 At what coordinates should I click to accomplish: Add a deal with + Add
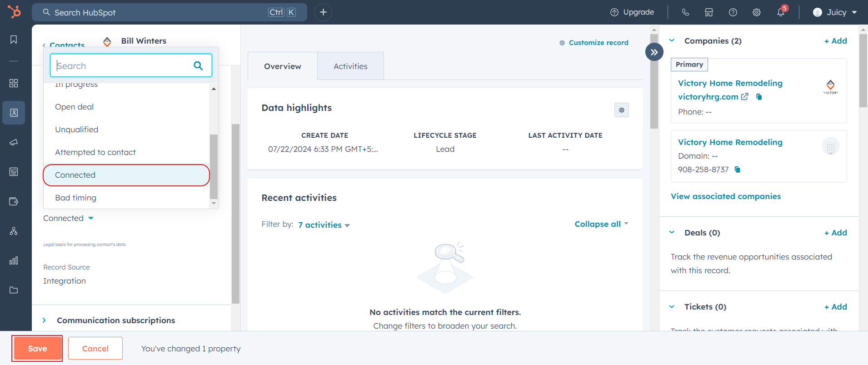(836, 233)
